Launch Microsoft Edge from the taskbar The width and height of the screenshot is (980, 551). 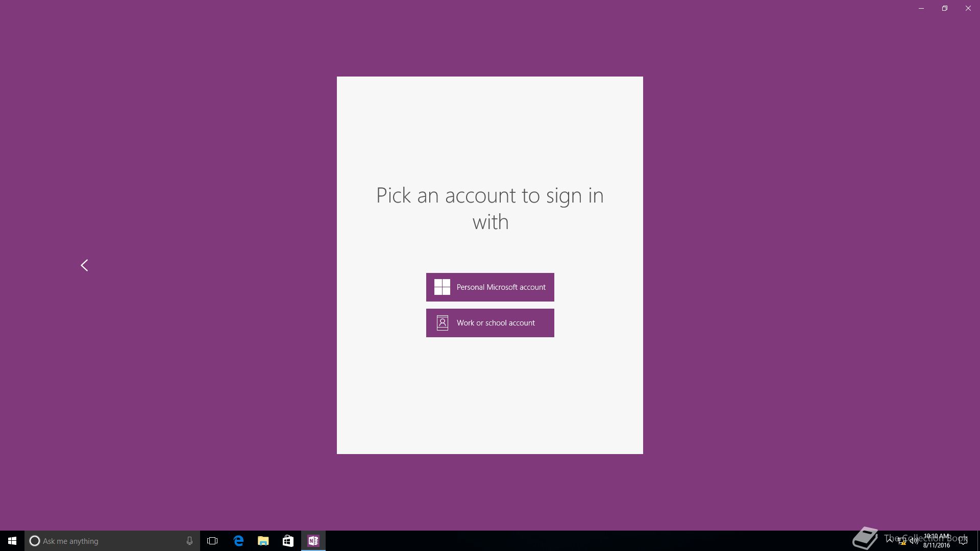238,541
